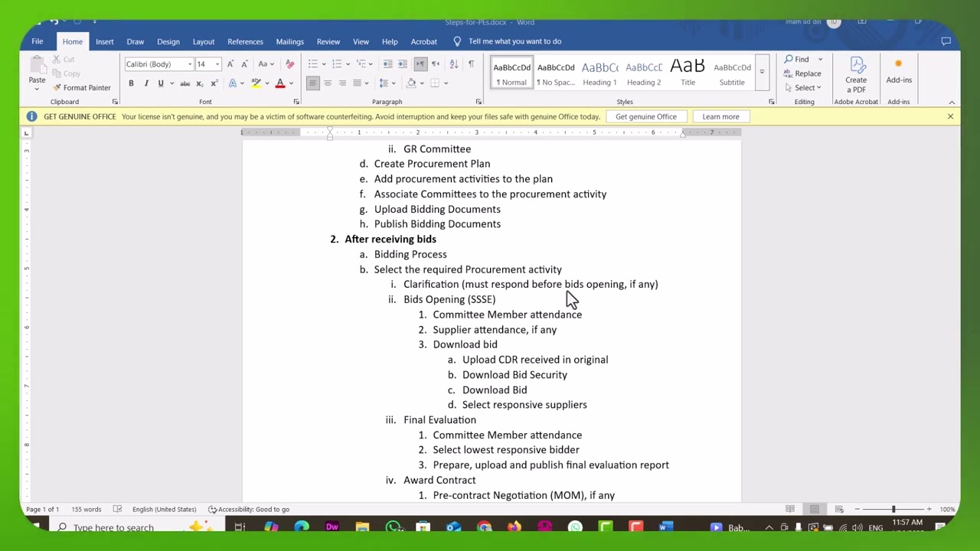Open borders dropdown

(446, 83)
